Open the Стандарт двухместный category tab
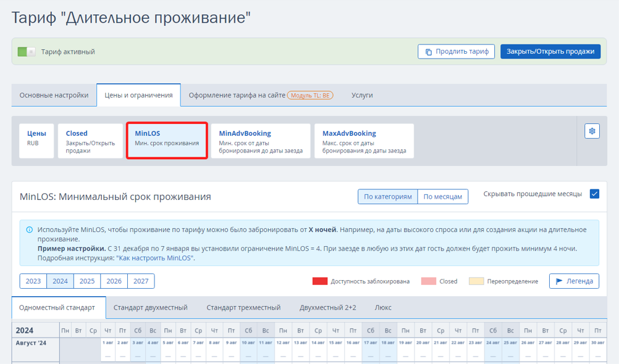Viewport: 619px width, 364px height. coord(150,308)
